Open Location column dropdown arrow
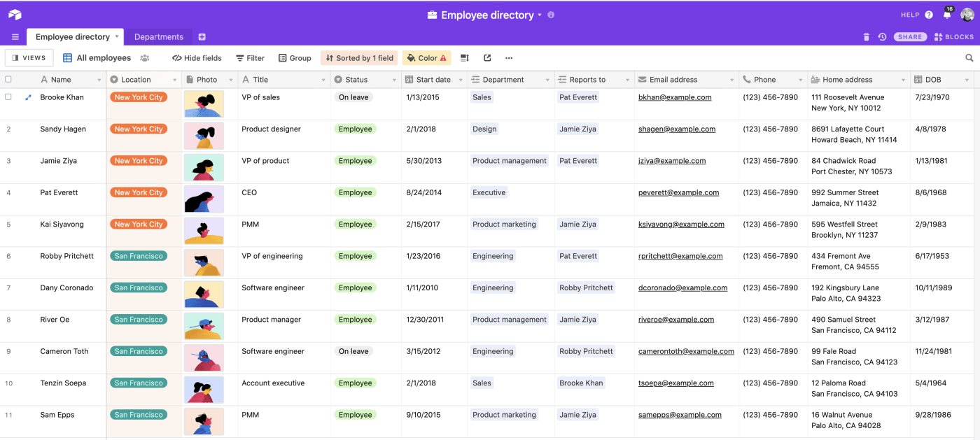This screenshot has width=980, height=440. pos(174,80)
